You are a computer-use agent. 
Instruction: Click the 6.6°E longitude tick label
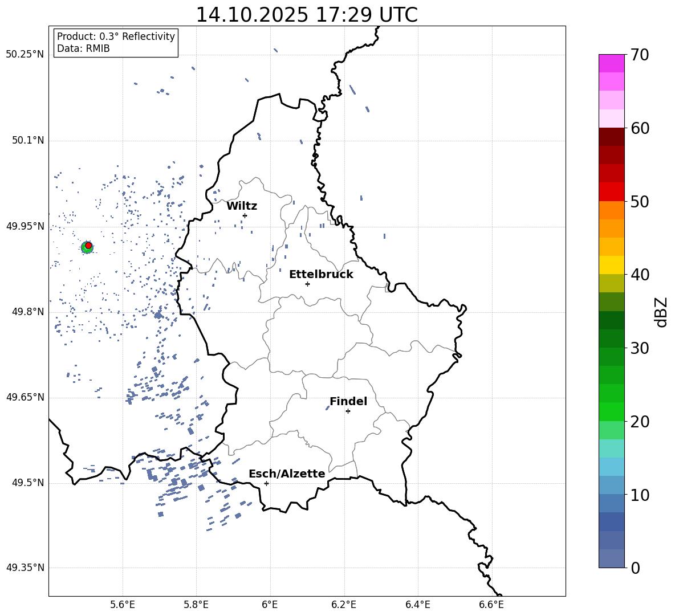491,605
